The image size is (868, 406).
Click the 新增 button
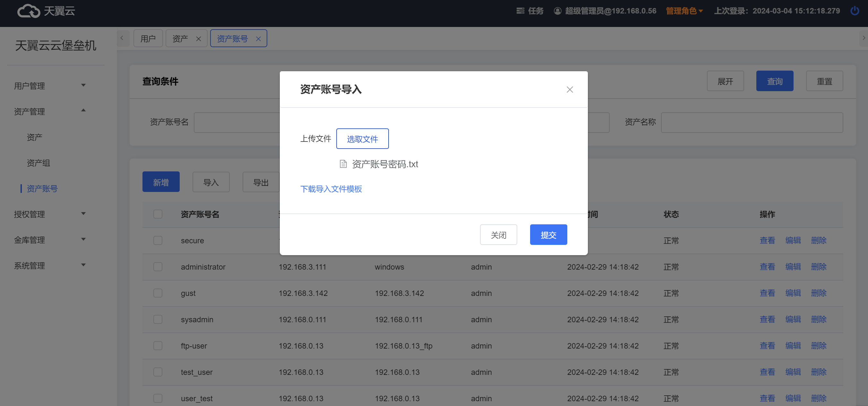(x=161, y=182)
